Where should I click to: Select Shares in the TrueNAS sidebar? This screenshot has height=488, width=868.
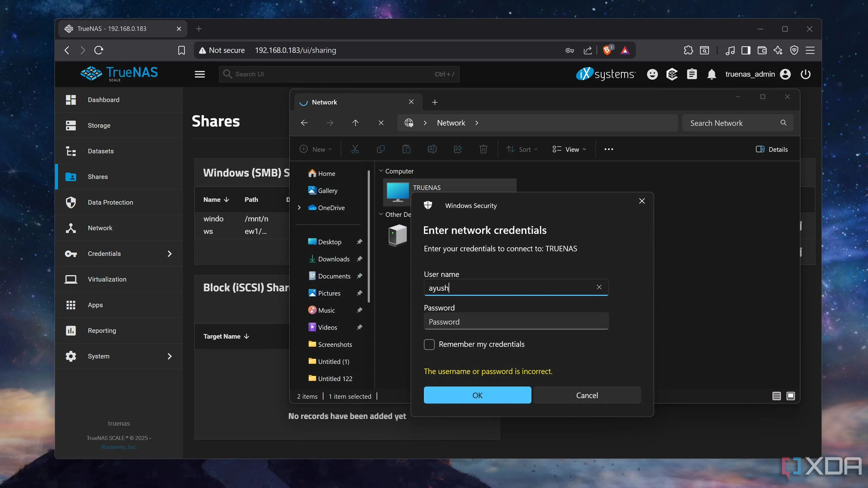119,176
